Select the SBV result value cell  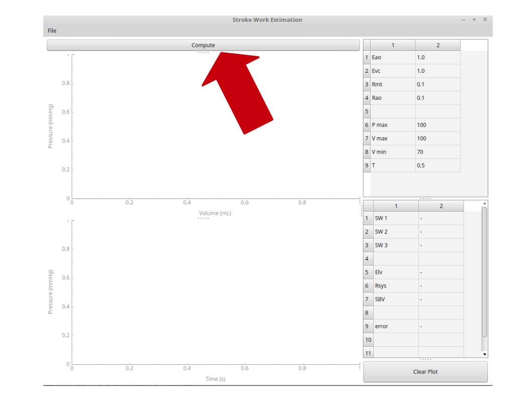pyautogui.click(x=441, y=300)
